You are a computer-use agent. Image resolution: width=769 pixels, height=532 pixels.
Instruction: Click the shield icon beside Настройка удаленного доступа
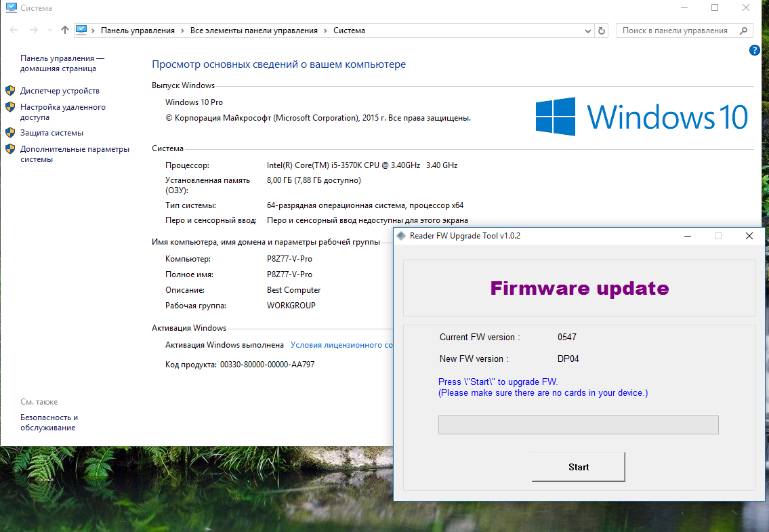point(10,106)
